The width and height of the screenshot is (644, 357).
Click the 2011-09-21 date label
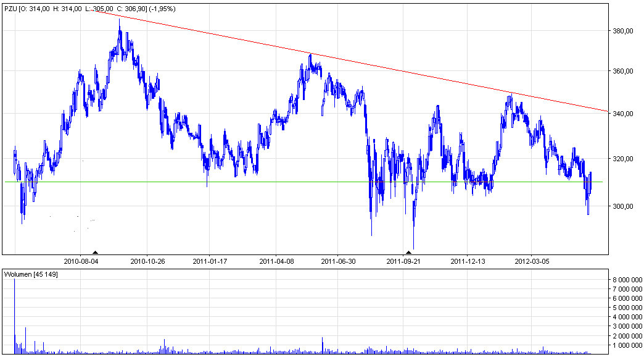click(403, 261)
